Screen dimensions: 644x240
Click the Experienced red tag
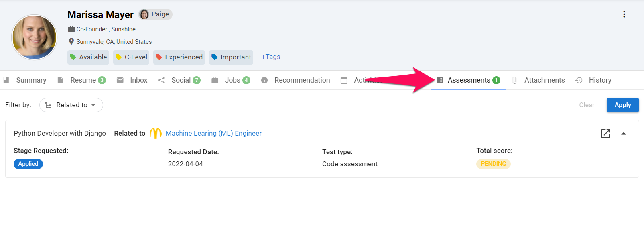(x=179, y=57)
